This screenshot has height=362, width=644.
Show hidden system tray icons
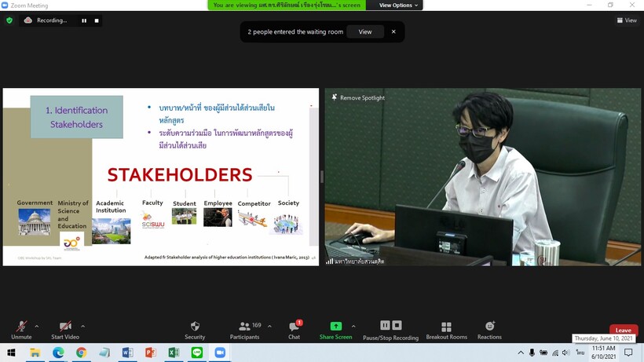521,353
